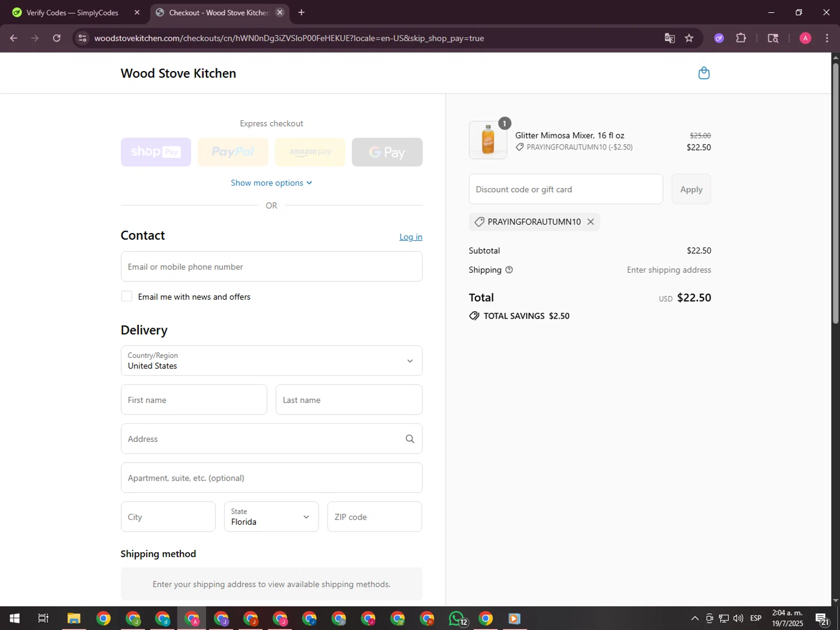Open WhatsApp from the taskbar
This screenshot has width=840, height=630.
[x=457, y=618]
